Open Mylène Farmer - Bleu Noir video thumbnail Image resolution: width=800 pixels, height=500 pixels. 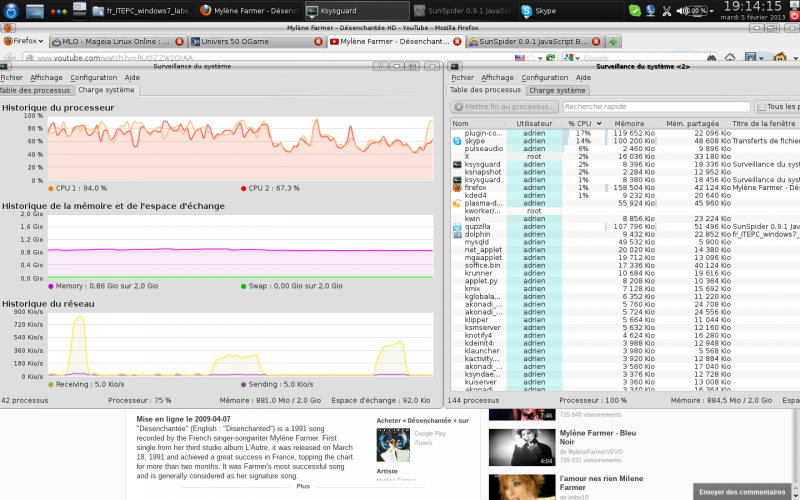[521, 447]
